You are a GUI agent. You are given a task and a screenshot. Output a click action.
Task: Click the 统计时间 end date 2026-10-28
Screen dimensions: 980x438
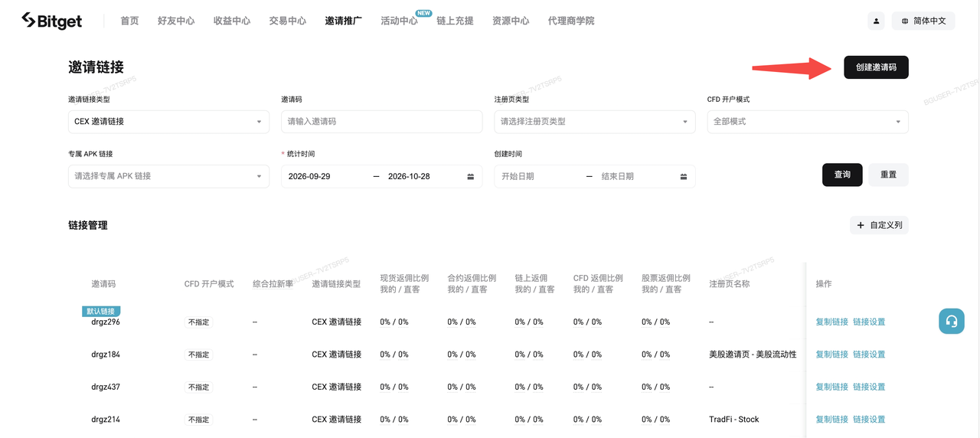(409, 176)
